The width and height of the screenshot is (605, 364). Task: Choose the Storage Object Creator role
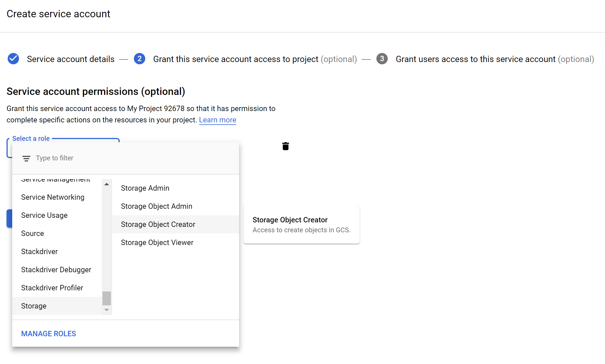[x=158, y=224]
